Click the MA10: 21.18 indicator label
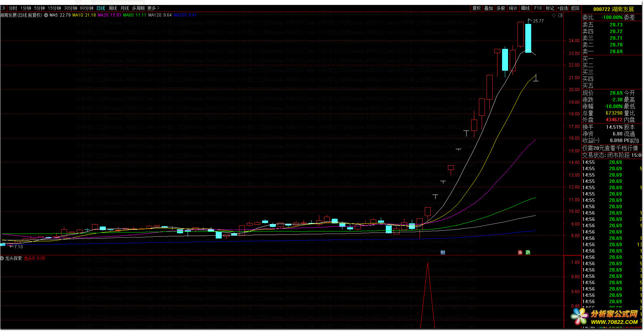644x331 pixels. 84,15
